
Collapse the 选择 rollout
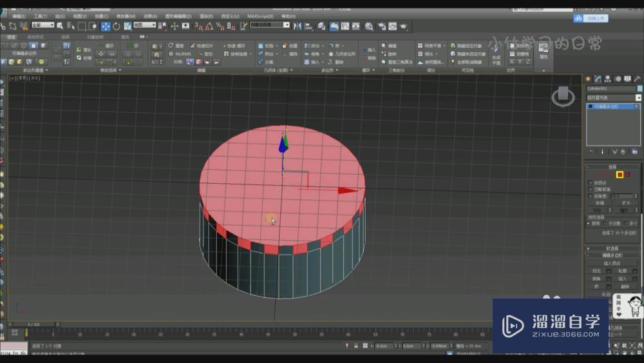tap(612, 167)
